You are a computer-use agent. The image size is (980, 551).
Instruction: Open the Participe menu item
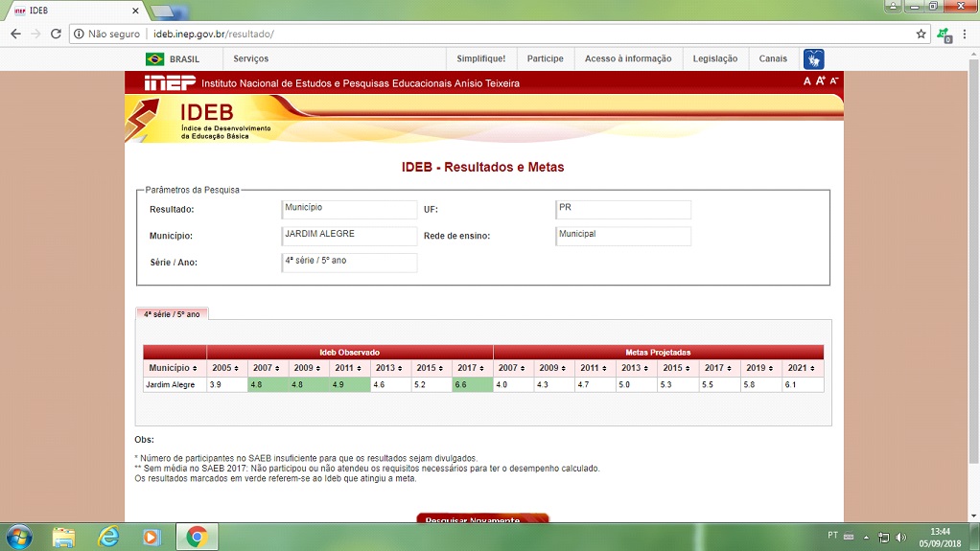pos(545,58)
